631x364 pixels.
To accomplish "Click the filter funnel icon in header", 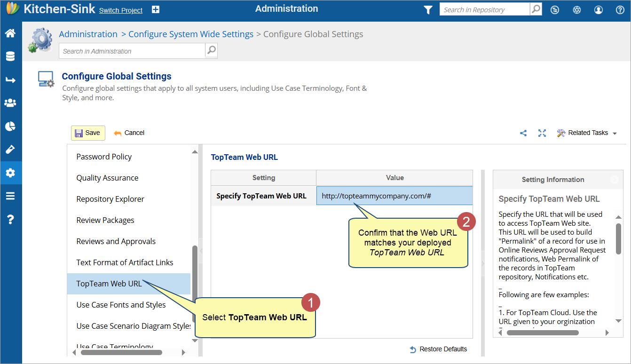I will click(x=428, y=10).
